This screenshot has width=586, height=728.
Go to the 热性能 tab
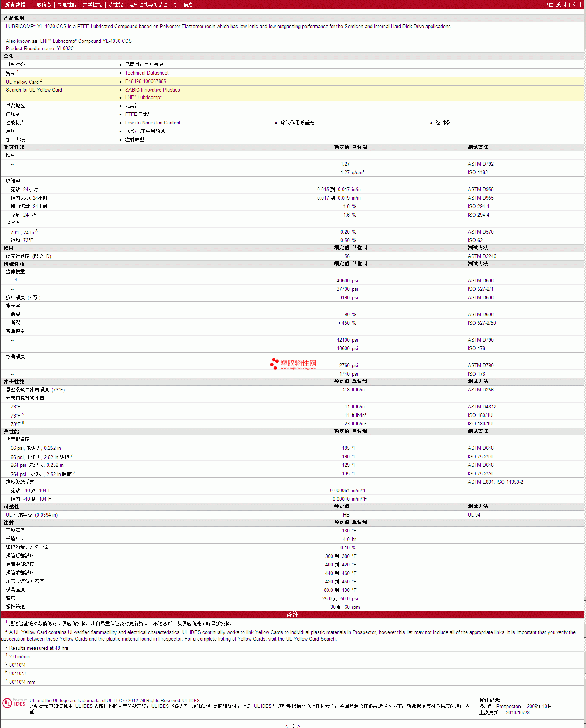tap(116, 4)
